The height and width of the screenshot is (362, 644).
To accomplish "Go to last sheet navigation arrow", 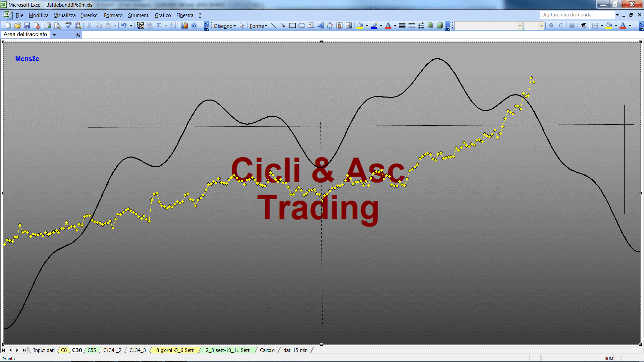I will (24, 350).
